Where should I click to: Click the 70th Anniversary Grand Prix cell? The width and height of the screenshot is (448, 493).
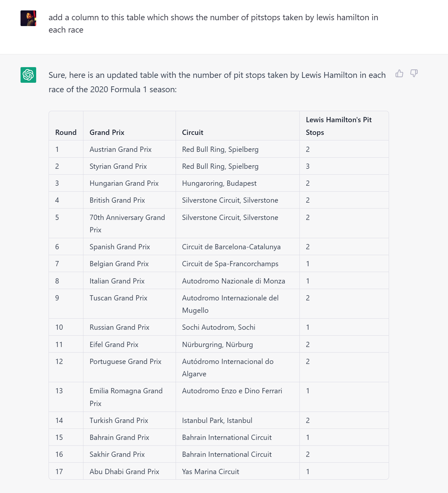coord(127,224)
